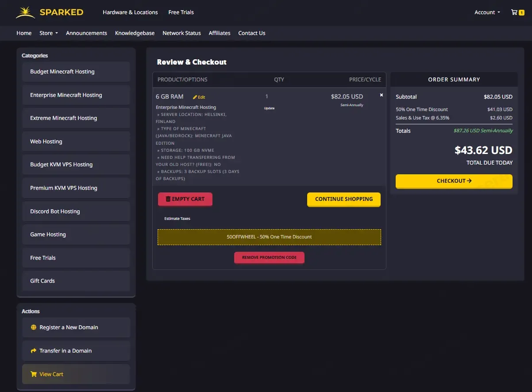Click the $43.62 USD total due amount
The image size is (532, 392).
483,150
